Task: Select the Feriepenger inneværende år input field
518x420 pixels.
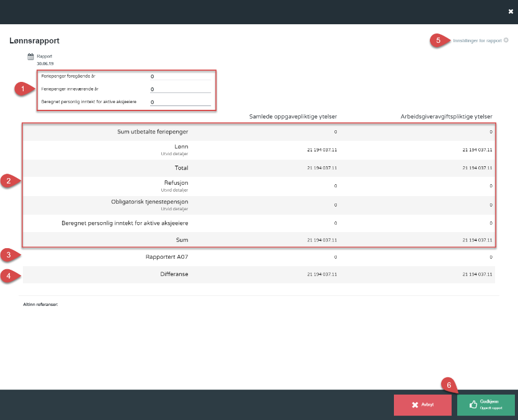Action: pos(180,89)
